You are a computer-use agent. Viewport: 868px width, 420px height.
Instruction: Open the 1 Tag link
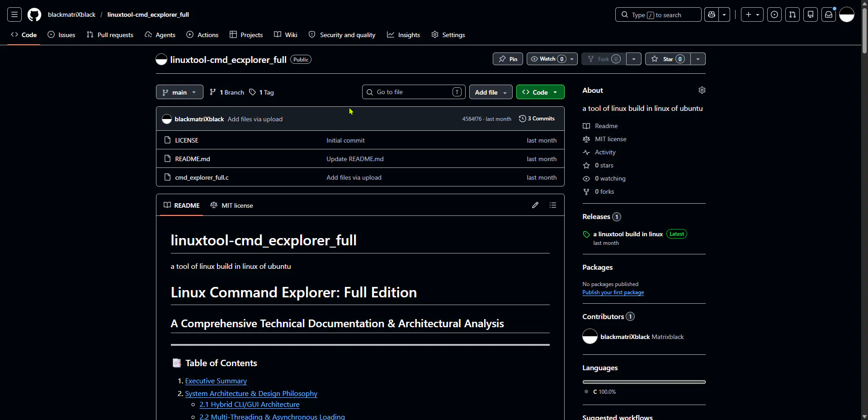(261, 92)
